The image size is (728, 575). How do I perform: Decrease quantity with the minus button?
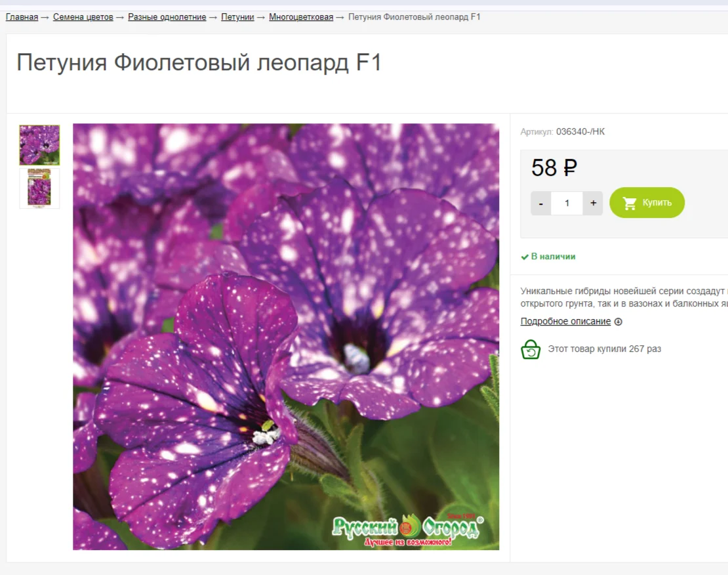click(541, 203)
